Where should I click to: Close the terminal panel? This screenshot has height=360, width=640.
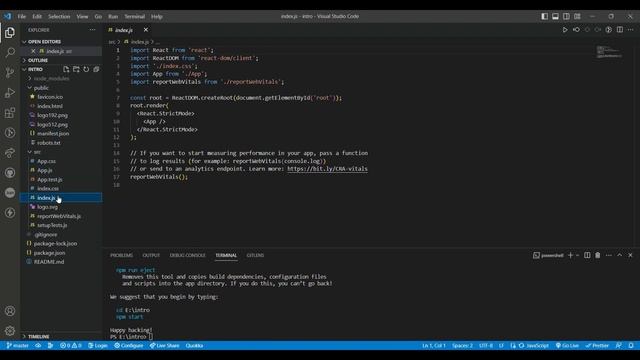630,255
